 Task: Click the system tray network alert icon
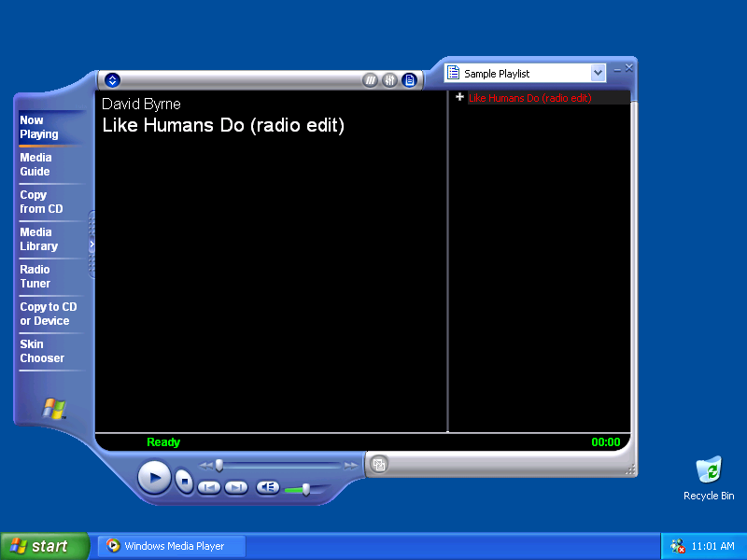(x=677, y=546)
